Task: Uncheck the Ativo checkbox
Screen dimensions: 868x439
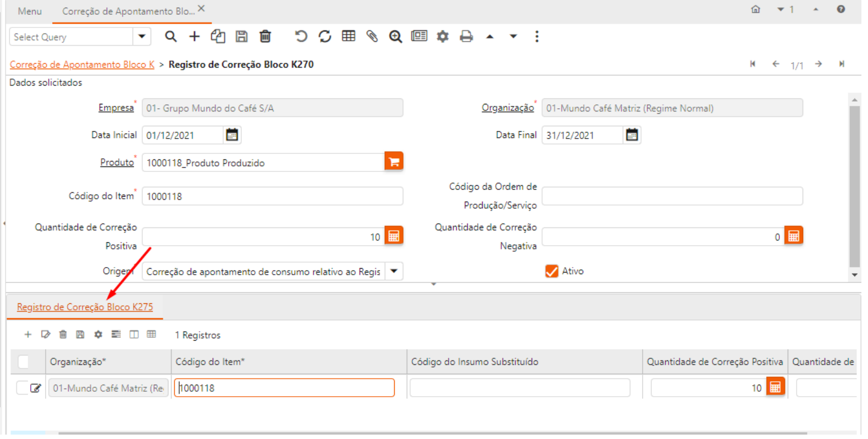Action: 551,271
